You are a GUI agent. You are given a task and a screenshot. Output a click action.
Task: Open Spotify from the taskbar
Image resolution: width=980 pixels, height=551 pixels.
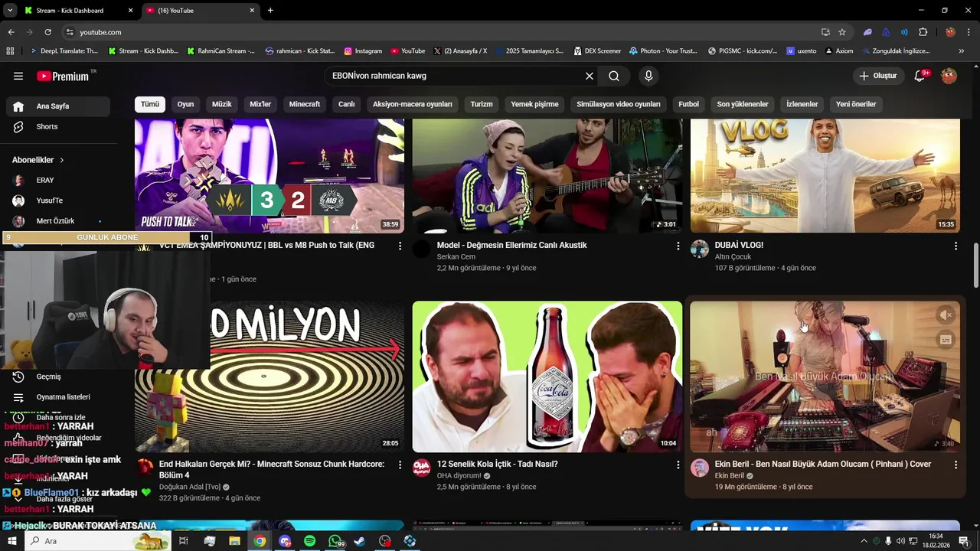click(309, 541)
